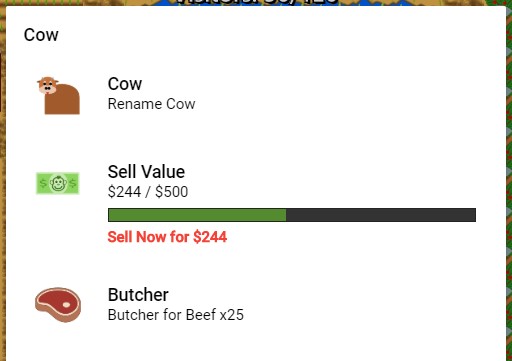Click Sell Now for $244
The image size is (512, 361).
point(167,237)
